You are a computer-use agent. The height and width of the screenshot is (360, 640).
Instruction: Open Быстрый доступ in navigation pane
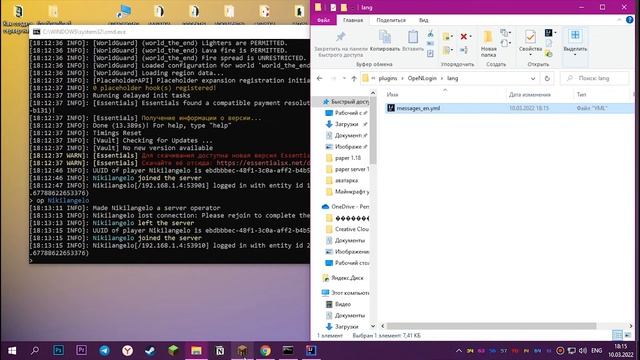(x=346, y=102)
